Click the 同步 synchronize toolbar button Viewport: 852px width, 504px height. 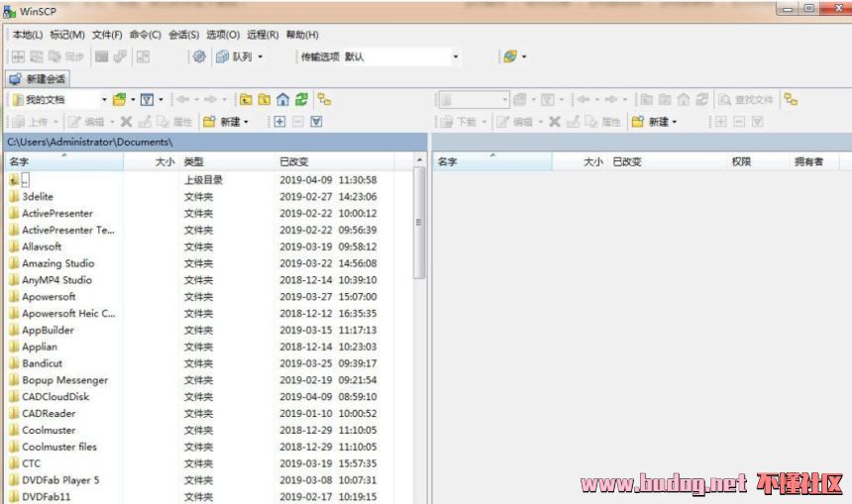[66, 56]
